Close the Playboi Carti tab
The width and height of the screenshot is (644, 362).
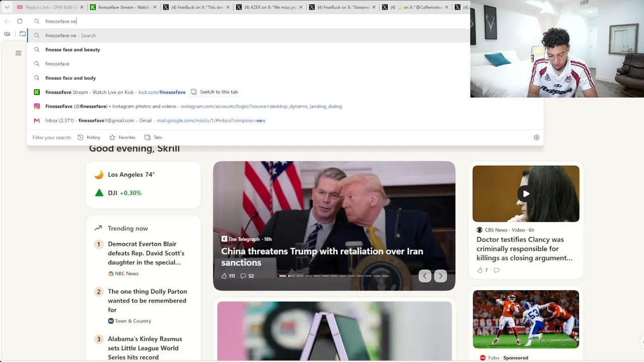[x=82, y=7]
